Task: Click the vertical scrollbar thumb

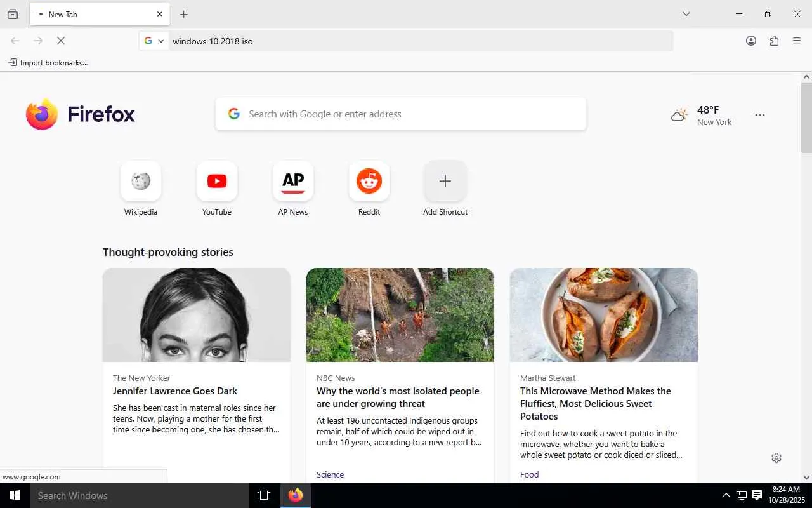Action: pyautogui.click(x=806, y=117)
